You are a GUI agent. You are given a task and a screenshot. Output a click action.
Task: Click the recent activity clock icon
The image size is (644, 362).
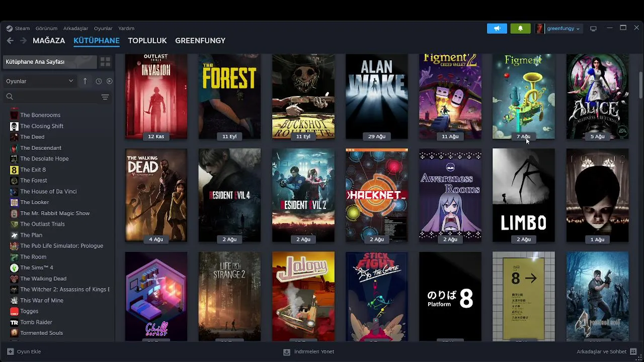(99, 81)
